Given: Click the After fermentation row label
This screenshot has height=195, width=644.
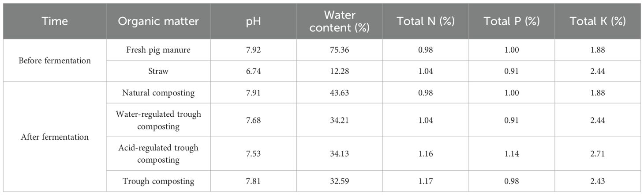Looking at the screenshot, I should [55, 137].
